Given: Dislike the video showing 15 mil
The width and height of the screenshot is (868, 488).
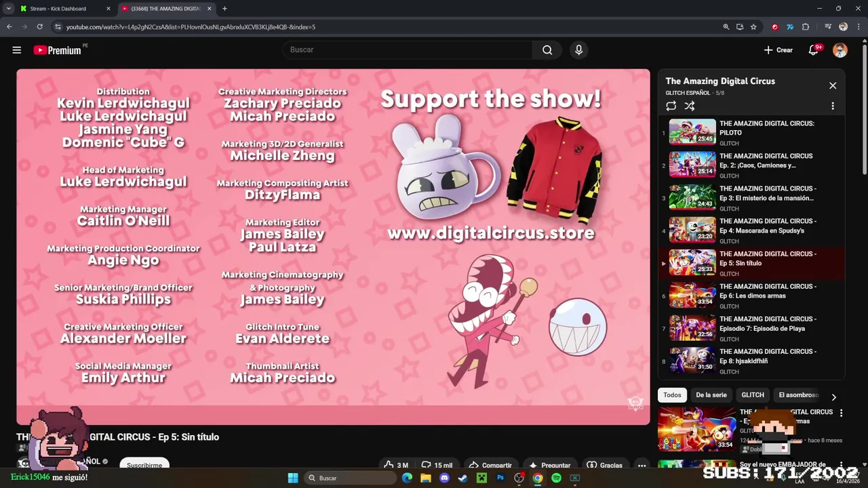Looking at the screenshot, I should click(x=437, y=465).
